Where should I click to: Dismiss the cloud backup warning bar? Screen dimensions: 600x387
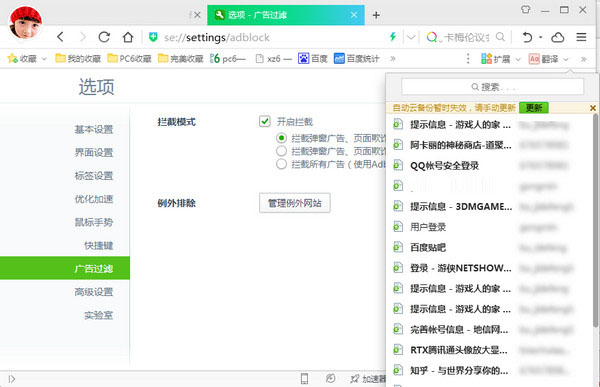tap(593, 108)
